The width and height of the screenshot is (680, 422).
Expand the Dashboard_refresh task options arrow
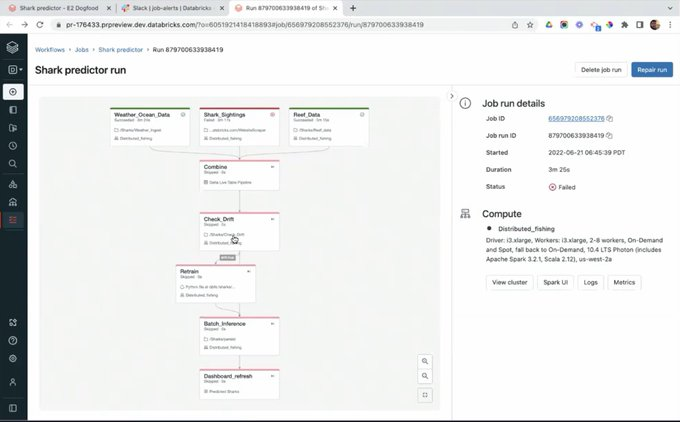click(272, 376)
